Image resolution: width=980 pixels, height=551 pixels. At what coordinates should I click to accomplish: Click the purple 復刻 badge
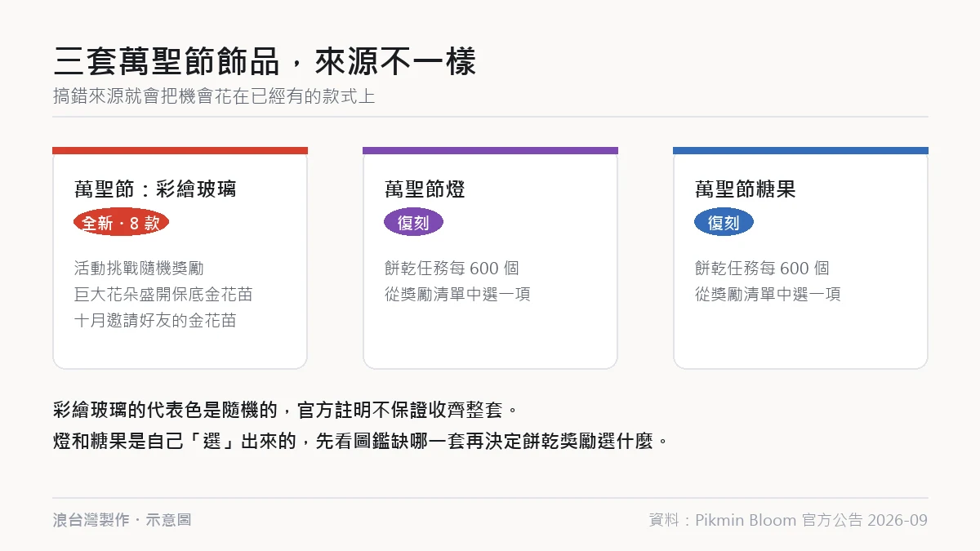tap(413, 222)
